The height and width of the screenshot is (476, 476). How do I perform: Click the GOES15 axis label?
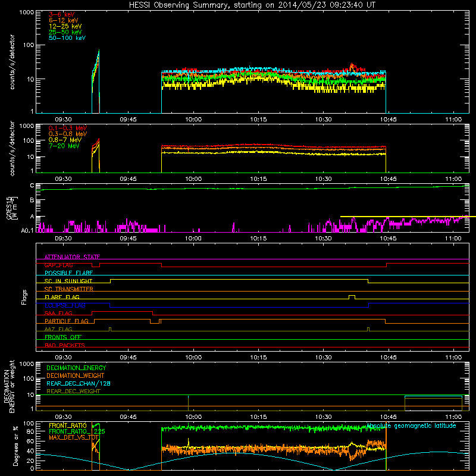click(9, 208)
